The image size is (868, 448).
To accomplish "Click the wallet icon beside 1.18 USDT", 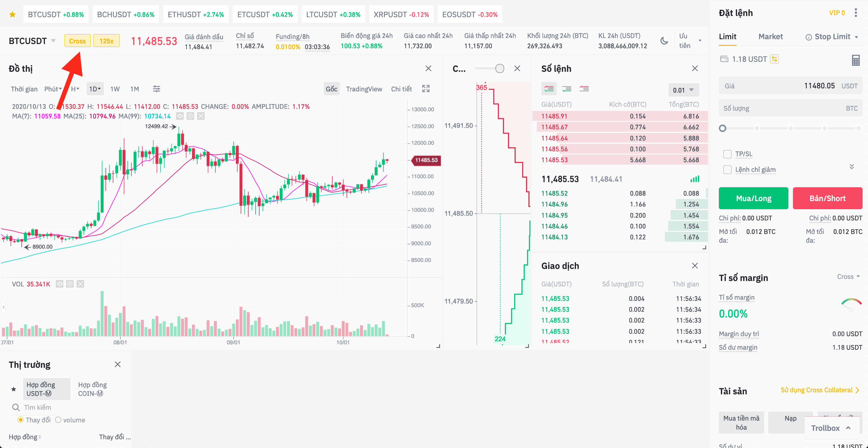I will 724,59.
